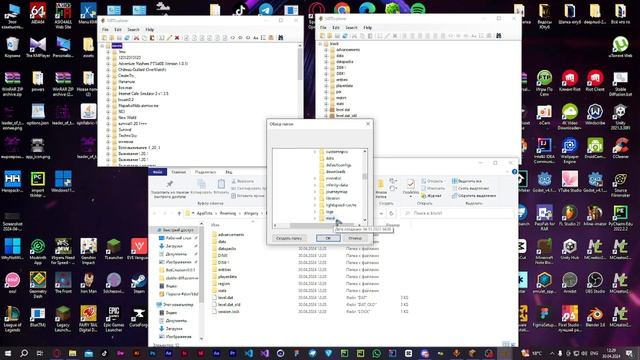This screenshot has height=360, width=640.
Task: OK button in folder browse dialog
Action: [328, 238]
